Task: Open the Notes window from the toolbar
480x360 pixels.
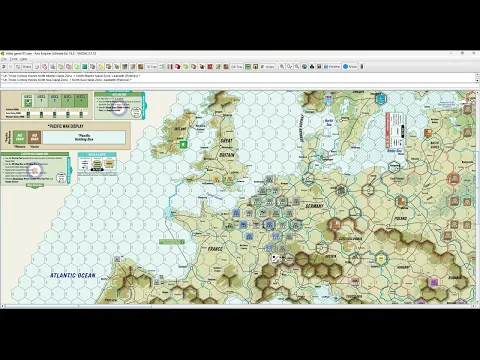Action: tap(268, 67)
